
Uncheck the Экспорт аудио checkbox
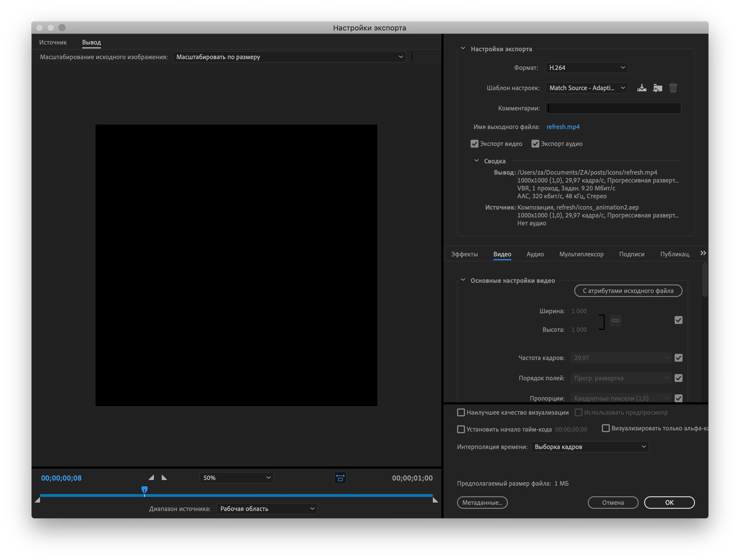(x=535, y=144)
